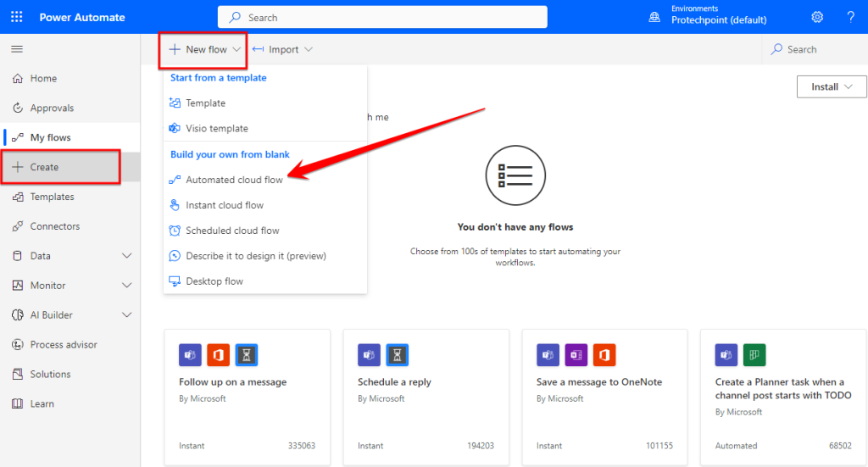Select Automated cloud flow menu item
Image resolution: width=868 pixels, height=467 pixels.
coord(265,180)
